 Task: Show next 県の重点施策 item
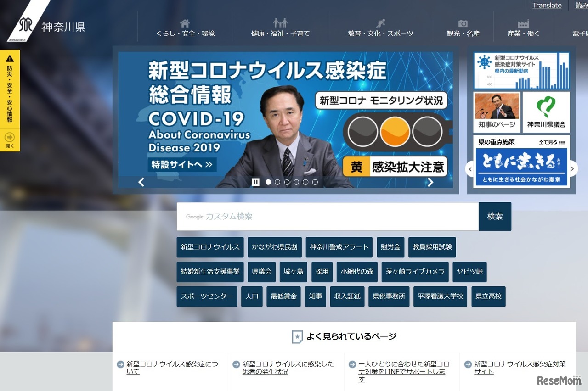572,169
